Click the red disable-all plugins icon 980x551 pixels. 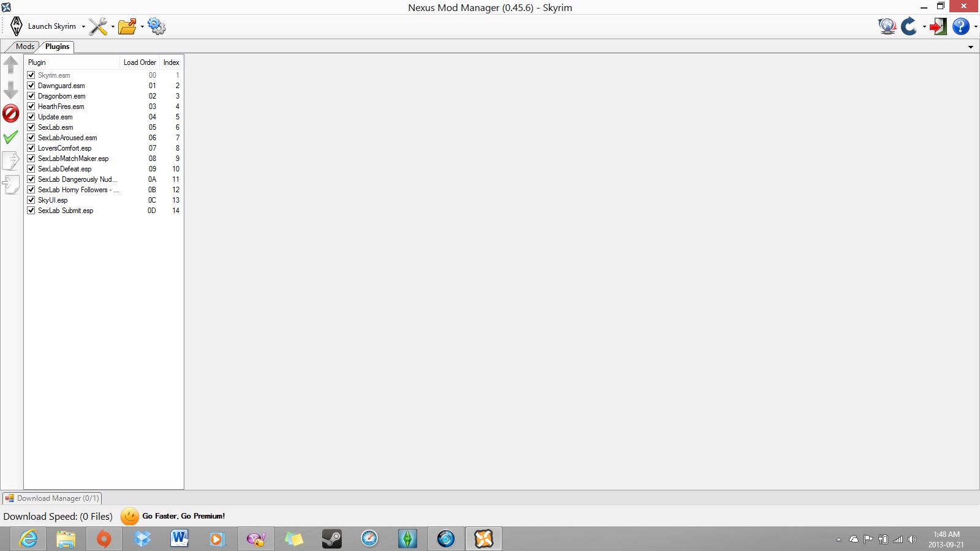tap(11, 113)
